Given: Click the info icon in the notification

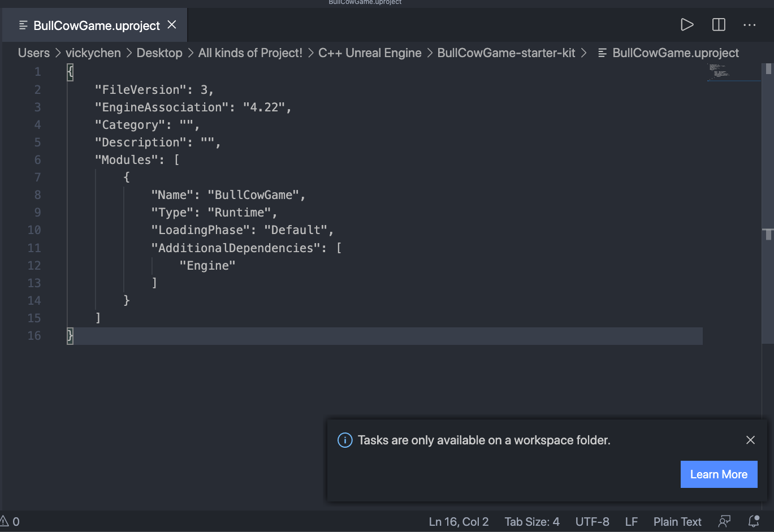Looking at the screenshot, I should (x=345, y=440).
